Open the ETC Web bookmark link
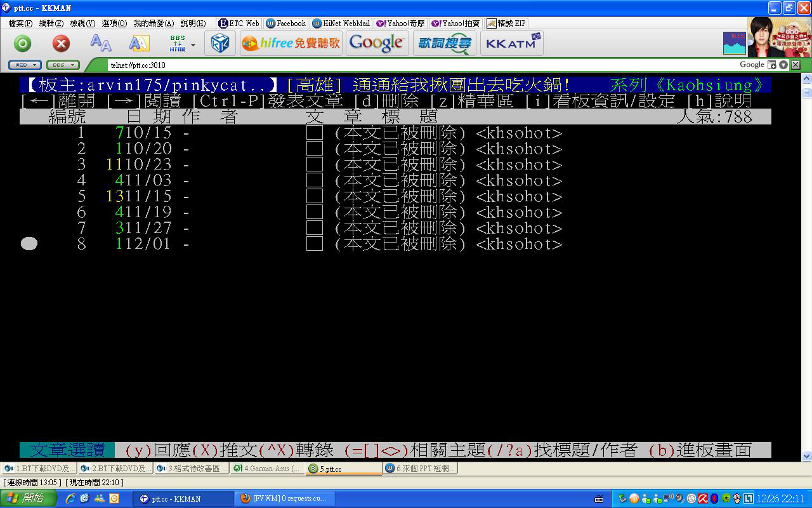The width and height of the screenshot is (812, 508). coord(239,23)
